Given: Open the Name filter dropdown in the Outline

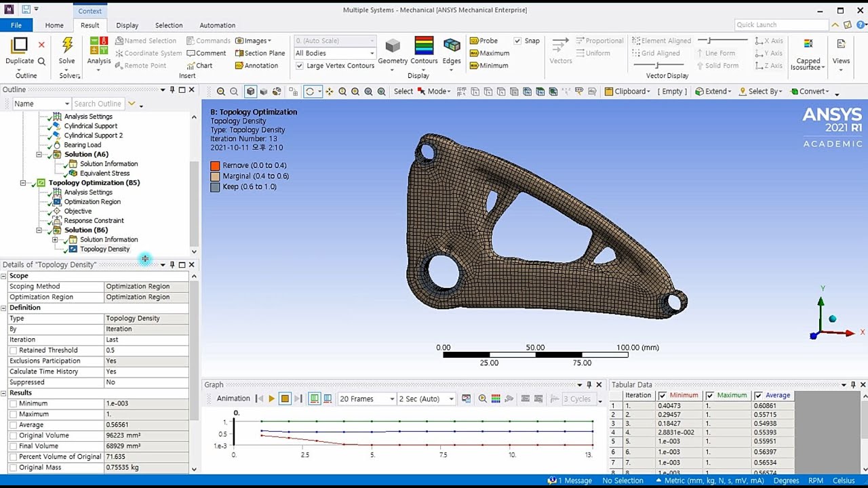Looking at the screenshot, I should pos(41,104).
